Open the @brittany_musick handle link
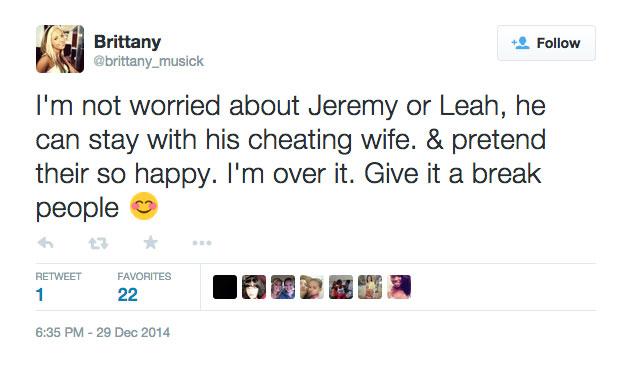This screenshot has height=368, width=629. click(148, 61)
